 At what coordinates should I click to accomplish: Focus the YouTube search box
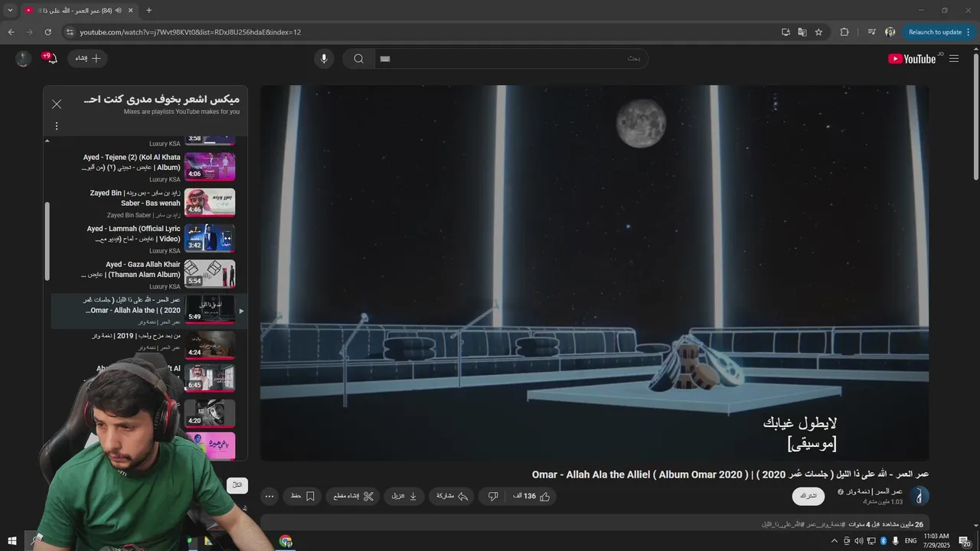[x=511, y=59]
